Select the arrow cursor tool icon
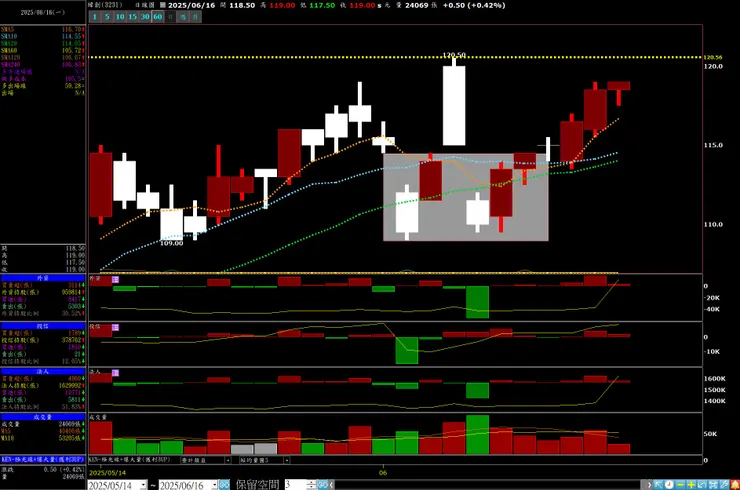Viewport: 740px width, 490px height. click(x=658, y=485)
